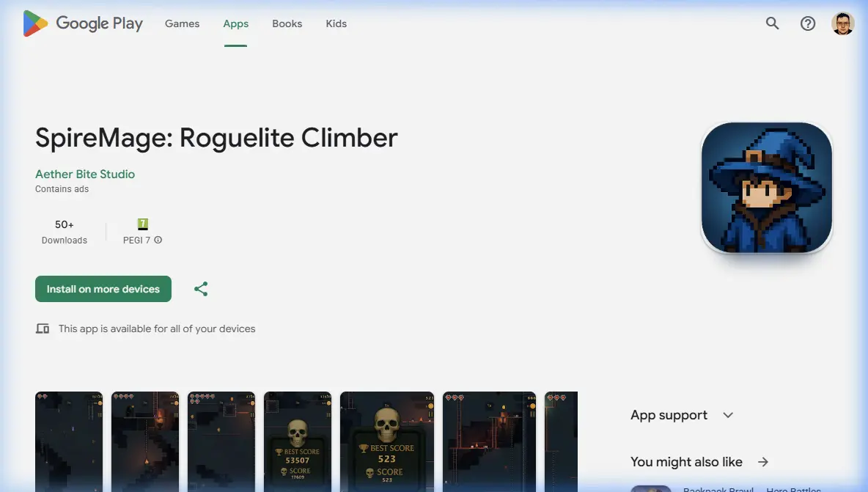Viewport: 868px width, 492px height.
Task: Click the share icon
Action: coord(201,289)
